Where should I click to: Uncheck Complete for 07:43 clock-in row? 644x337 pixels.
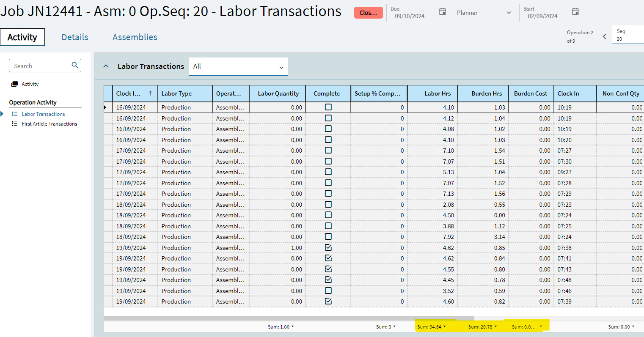pos(328,269)
